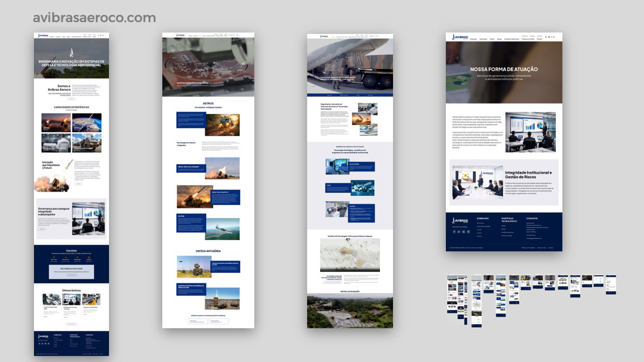Click the boardroom meeting photo beside Integridade Institucional

[x=477, y=182]
